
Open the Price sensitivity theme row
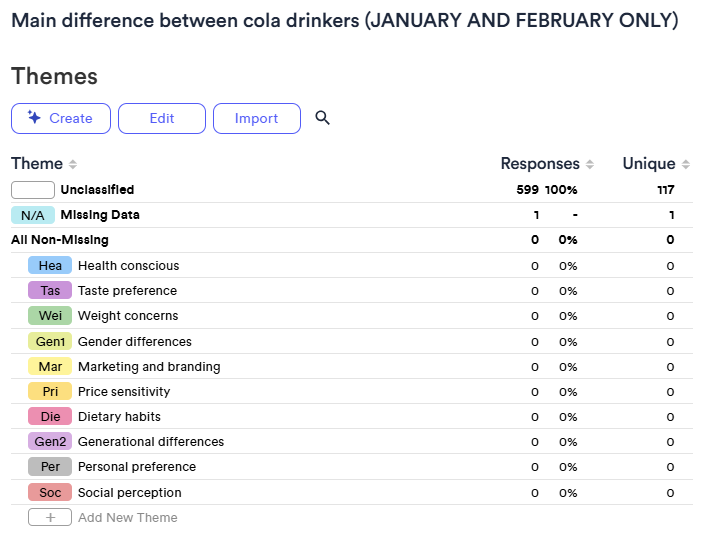click(124, 392)
